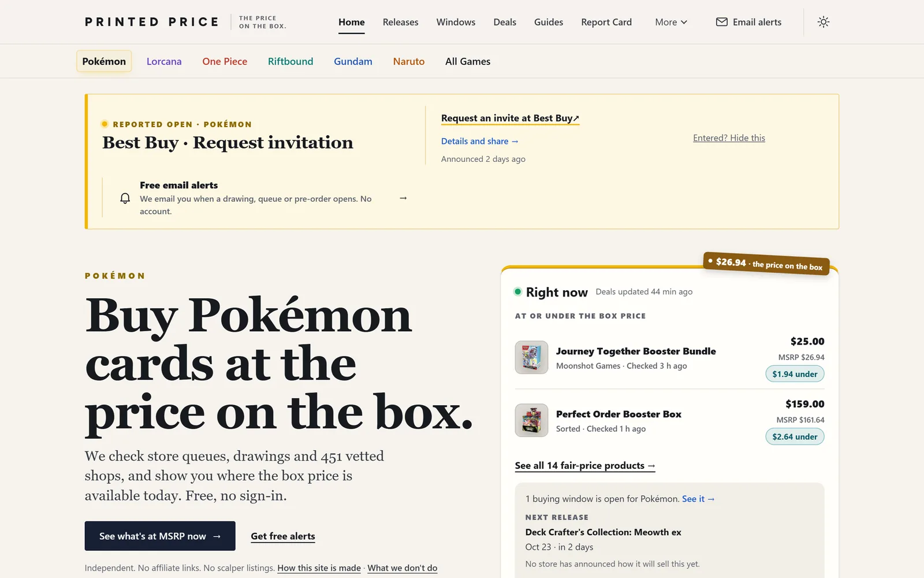Switch to the Riftbound game tab
Image resolution: width=924 pixels, height=578 pixels.
(290, 61)
